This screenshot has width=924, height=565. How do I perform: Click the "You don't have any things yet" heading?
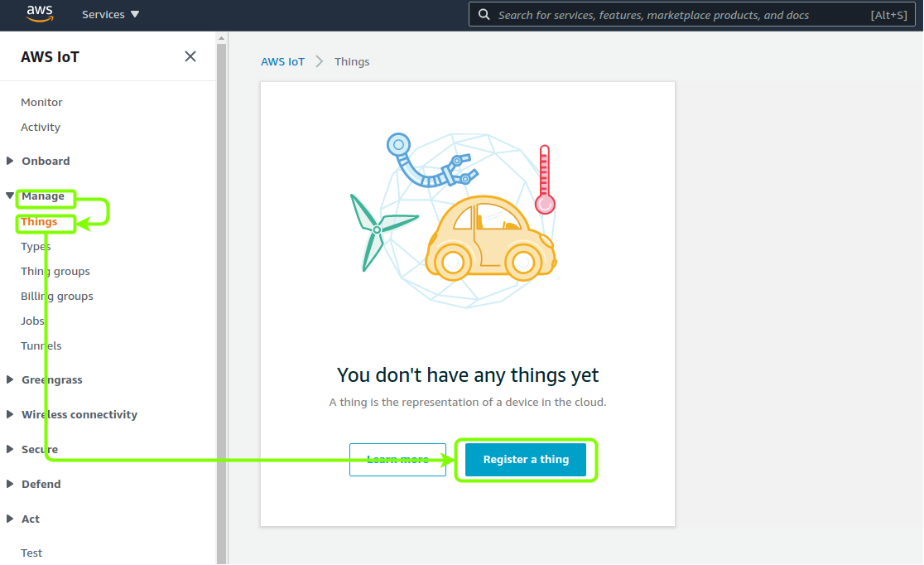(468, 375)
